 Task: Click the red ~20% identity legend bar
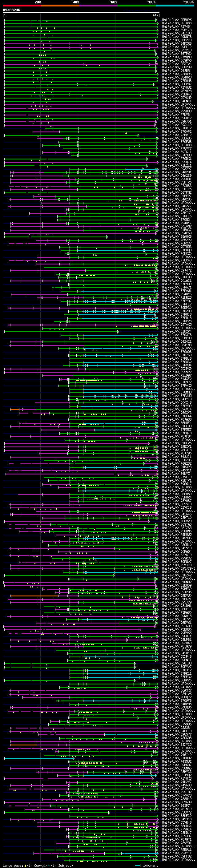pos(22,6)
